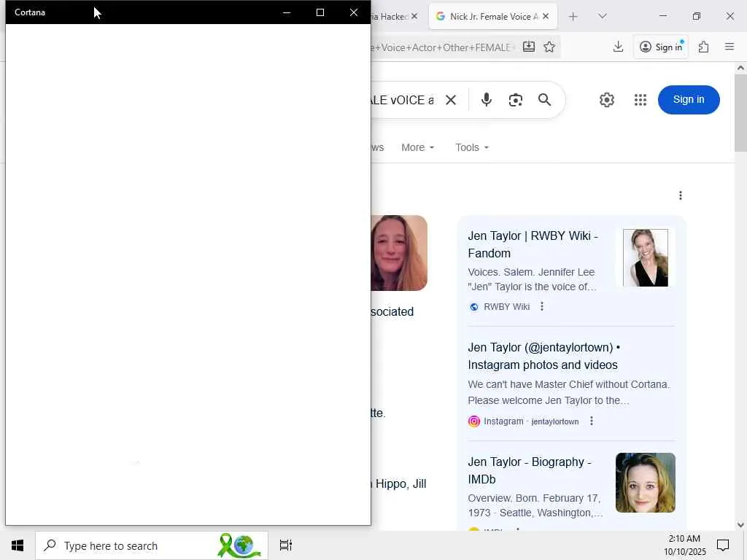747x560 pixels.
Task: Maximize the Cortana window
Action: 320,12
